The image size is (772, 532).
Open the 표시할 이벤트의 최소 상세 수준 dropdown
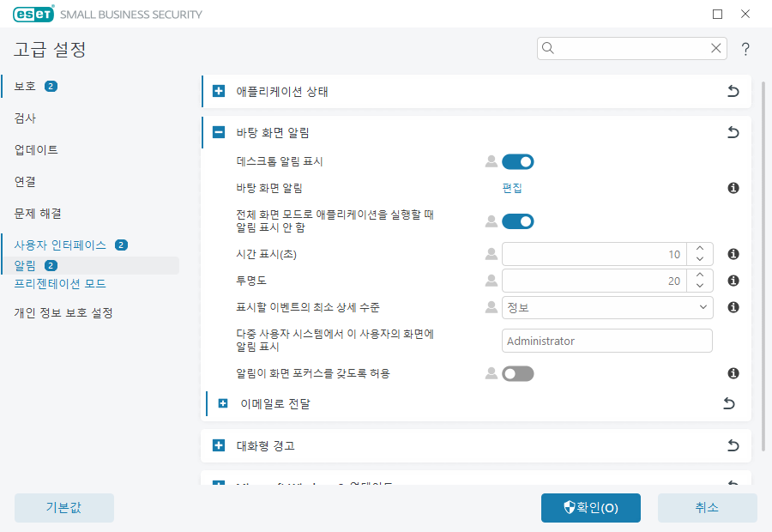pos(606,307)
